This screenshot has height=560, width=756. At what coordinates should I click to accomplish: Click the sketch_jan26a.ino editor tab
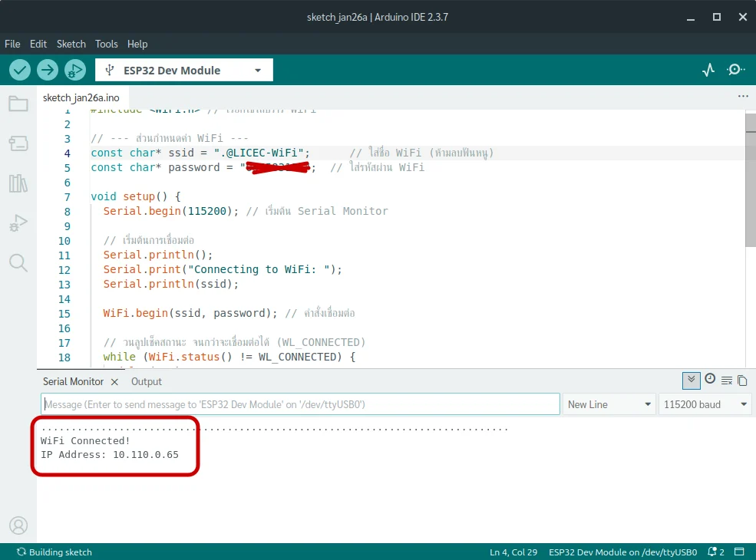(81, 97)
